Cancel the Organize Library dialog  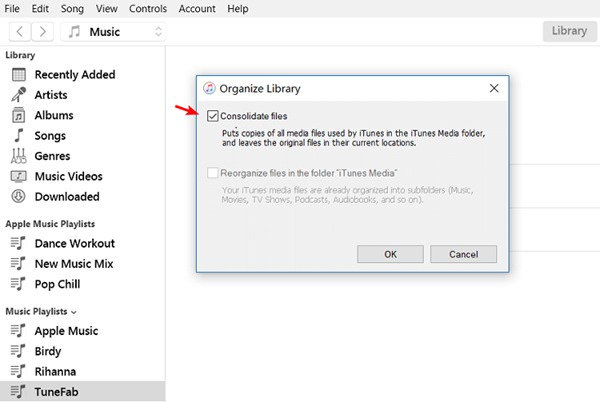pos(464,254)
